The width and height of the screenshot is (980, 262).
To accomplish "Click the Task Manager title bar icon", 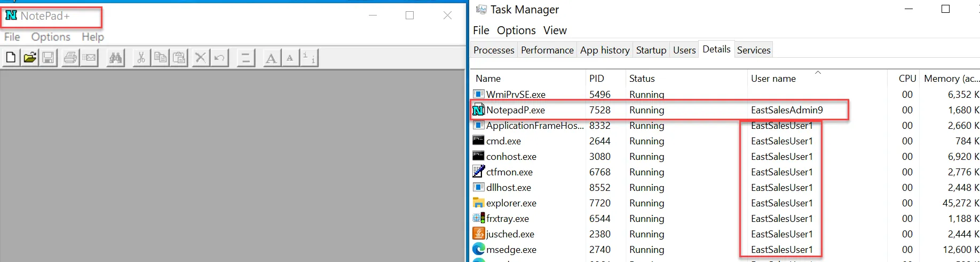I will tap(481, 10).
